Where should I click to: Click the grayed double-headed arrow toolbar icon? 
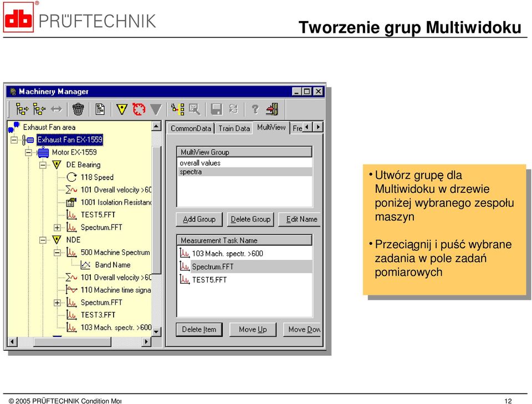57,109
